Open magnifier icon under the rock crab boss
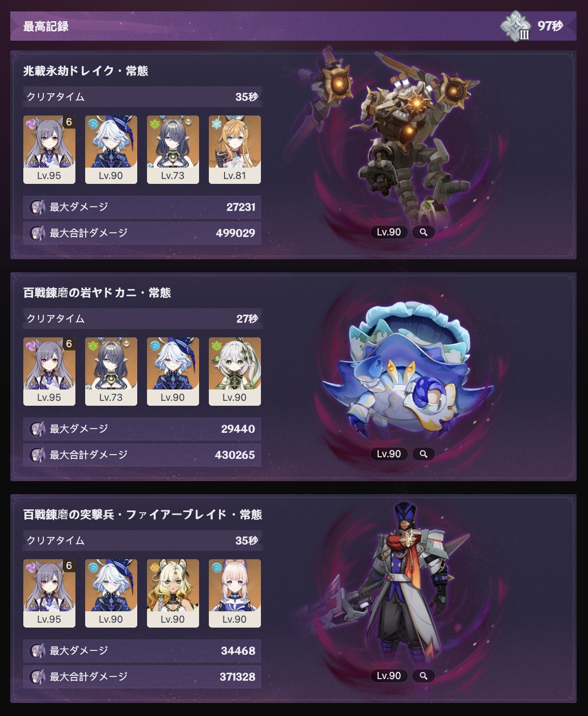Screen dimensions: 588x716 coord(424,454)
